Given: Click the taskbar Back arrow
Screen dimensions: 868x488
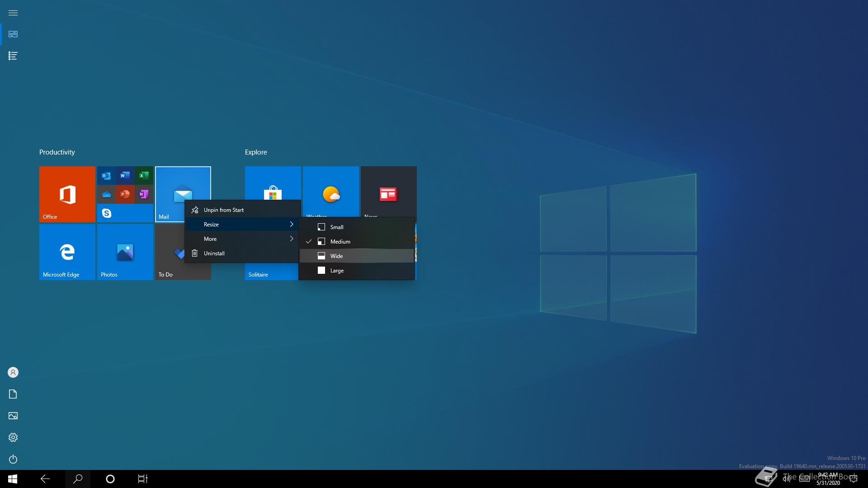Looking at the screenshot, I should 45,479.
